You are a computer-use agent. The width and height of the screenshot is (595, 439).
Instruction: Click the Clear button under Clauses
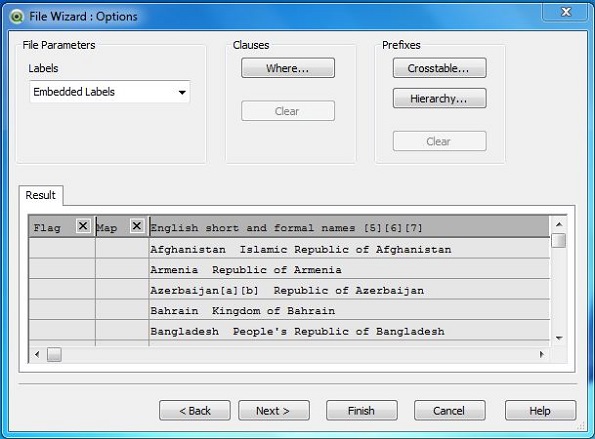(288, 111)
